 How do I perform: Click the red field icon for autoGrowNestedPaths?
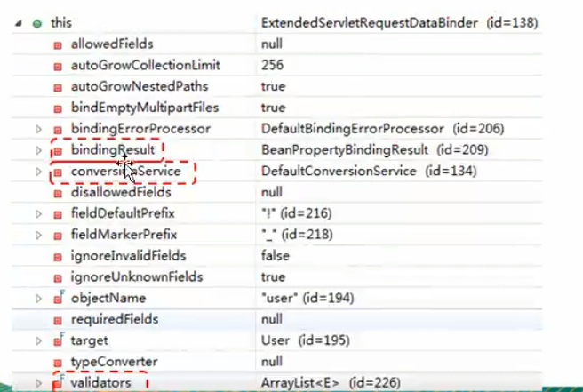point(58,88)
